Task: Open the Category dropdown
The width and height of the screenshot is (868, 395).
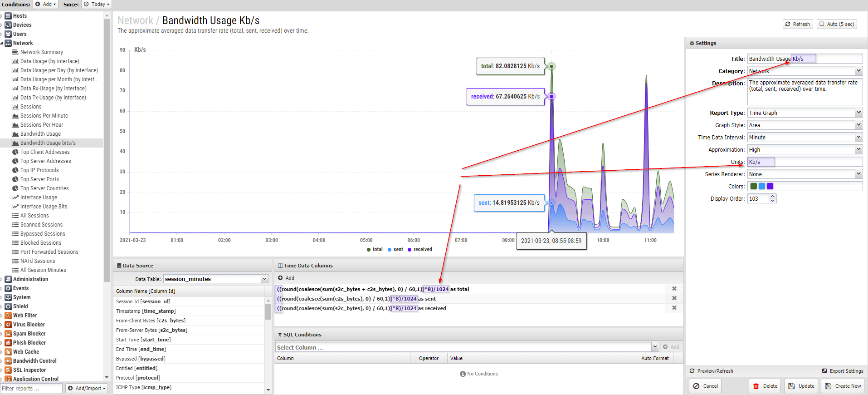Action: (858, 71)
